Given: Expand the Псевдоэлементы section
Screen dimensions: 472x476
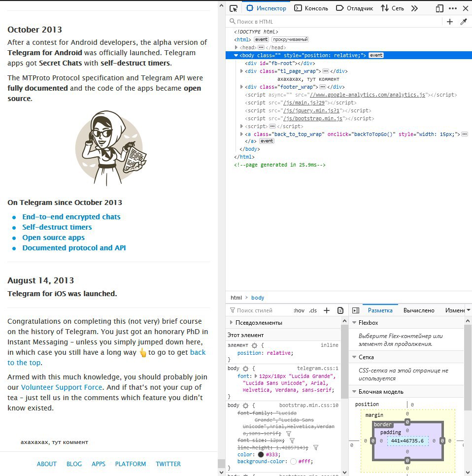Looking at the screenshot, I should click(x=231, y=322).
